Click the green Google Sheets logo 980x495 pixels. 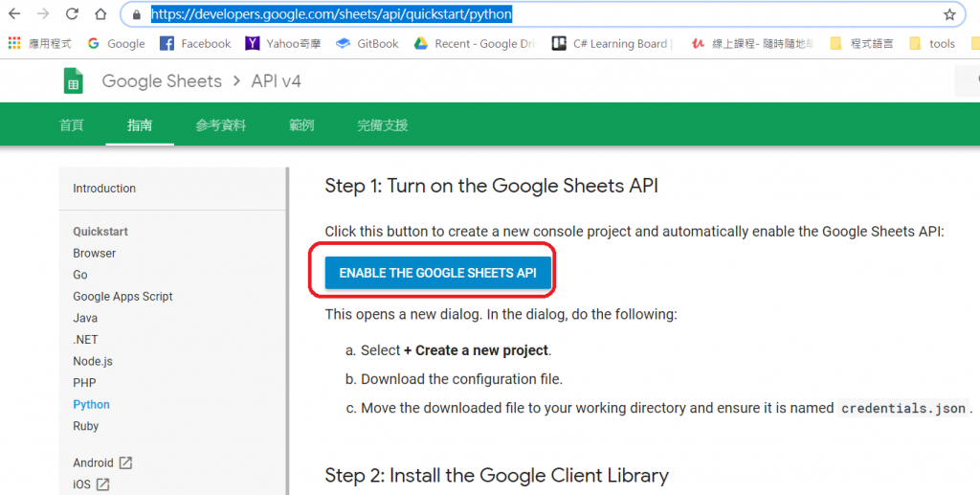point(73,81)
